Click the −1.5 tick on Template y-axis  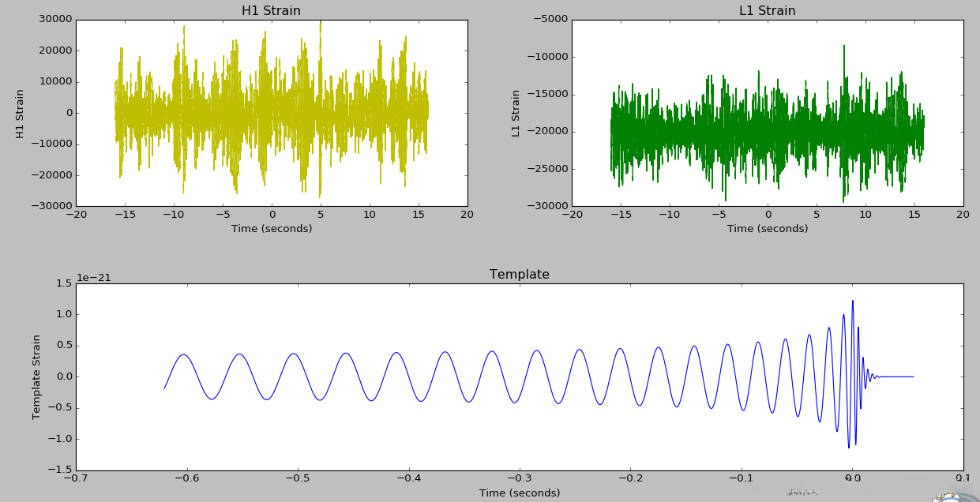[x=60, y=470]
